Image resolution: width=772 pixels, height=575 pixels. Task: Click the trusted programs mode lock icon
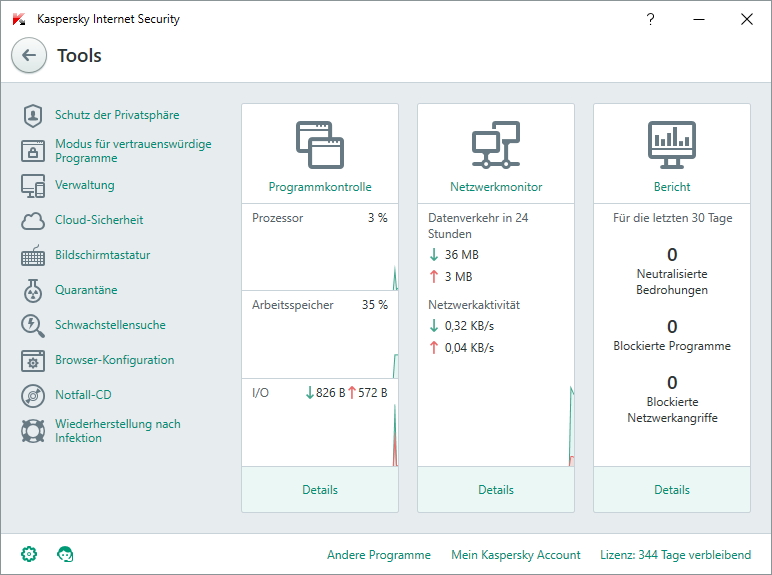tap(33, 151)
